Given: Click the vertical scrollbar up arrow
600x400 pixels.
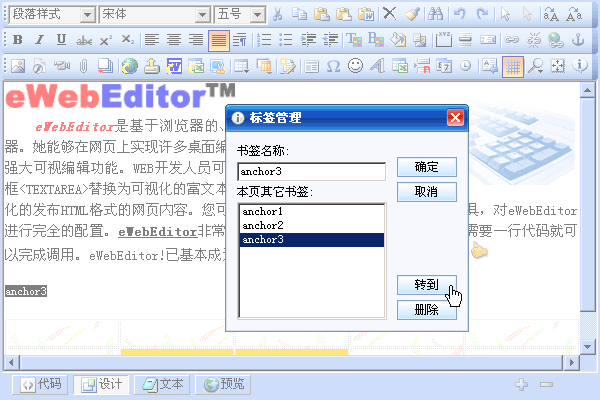Looking at the screenshot, I should click(x=587, y=90).
